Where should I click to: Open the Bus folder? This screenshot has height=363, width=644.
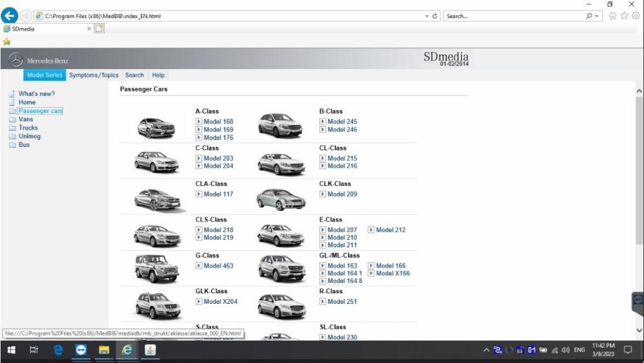pyautogui.click(x=24, y=145)
